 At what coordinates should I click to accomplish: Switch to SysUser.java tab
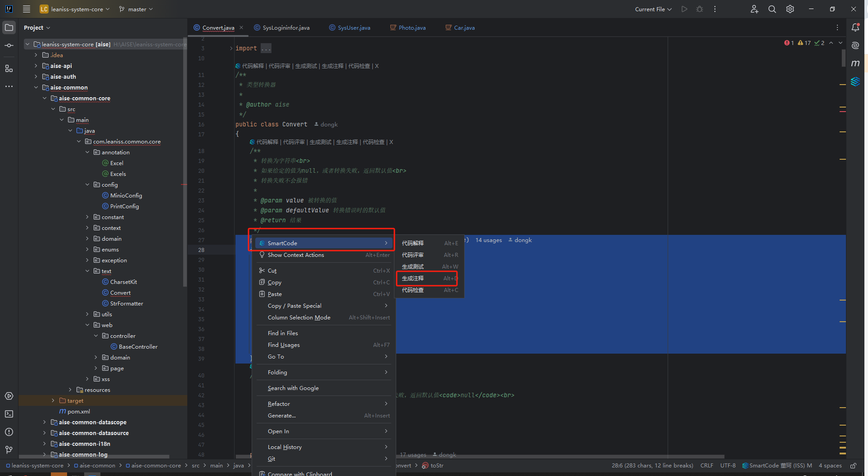[350, 27]
